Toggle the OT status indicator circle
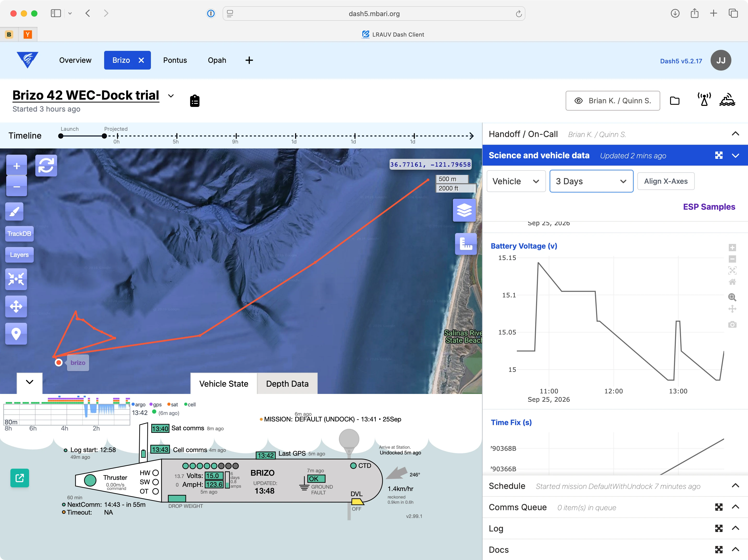This screenshot has height=560, width=748. pyautogui.click(x=156, y=491)
